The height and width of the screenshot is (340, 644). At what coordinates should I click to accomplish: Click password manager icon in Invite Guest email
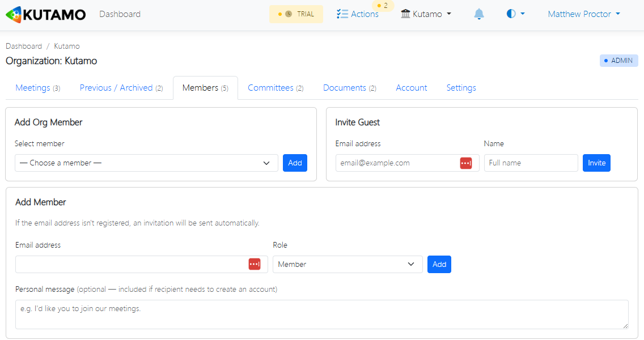tap(466, 163)
